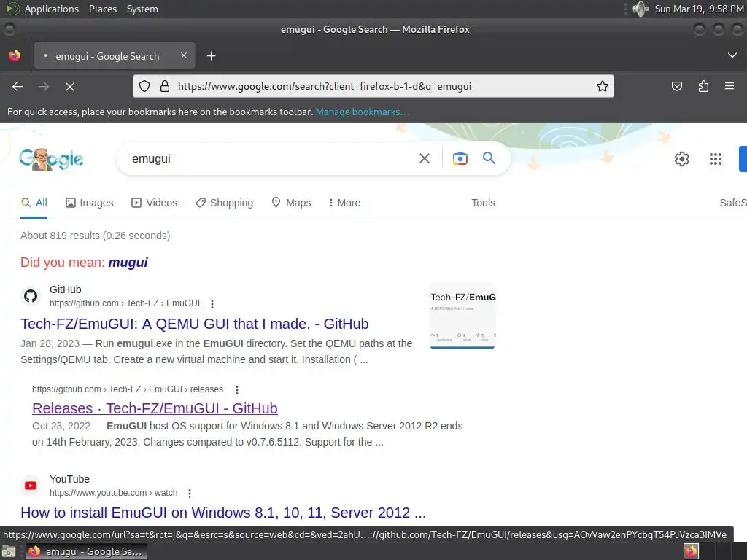
Task: Open Google quick settings gear
Action: [682, 158]
